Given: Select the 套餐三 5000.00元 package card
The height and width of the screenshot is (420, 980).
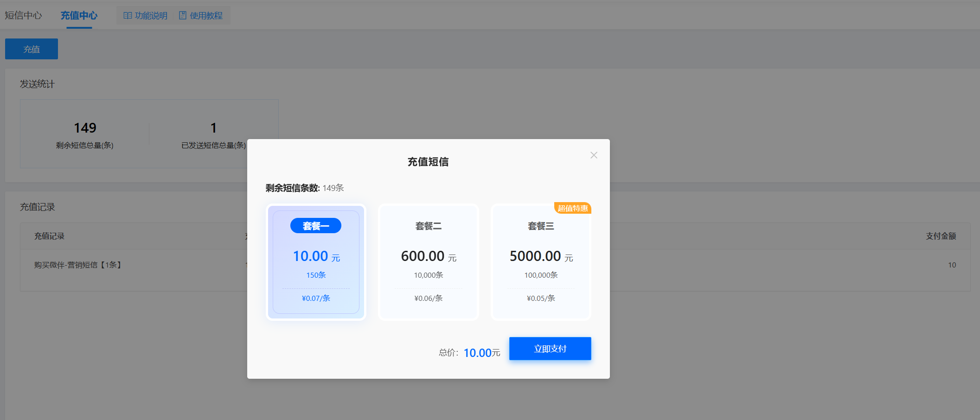Looking at the screenshot, I should 541,262.
